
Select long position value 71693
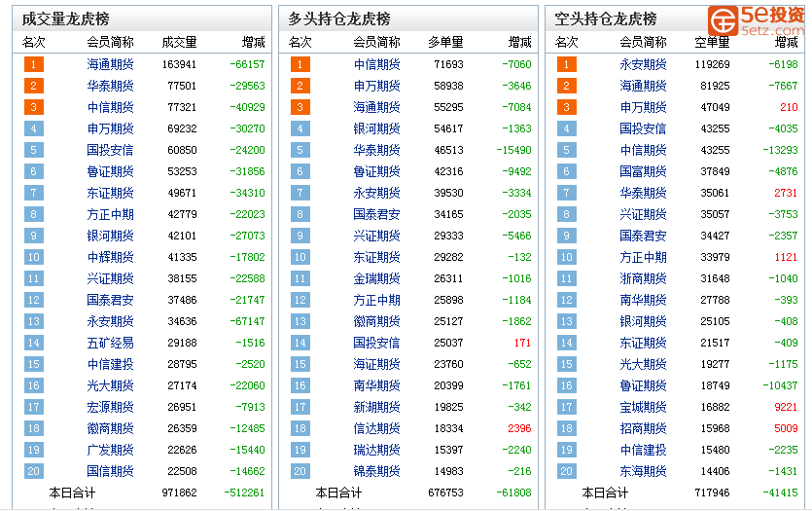click(448, 64)
